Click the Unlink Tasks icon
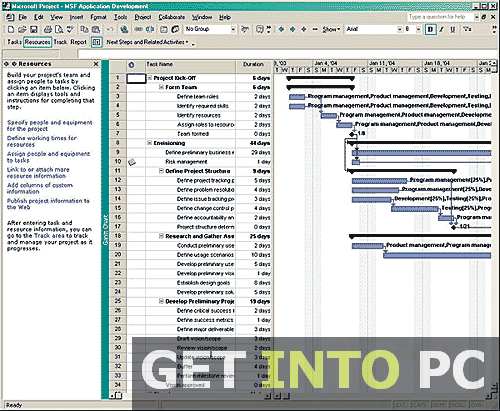The image size is (500, 411). click(x=150, y=29)
